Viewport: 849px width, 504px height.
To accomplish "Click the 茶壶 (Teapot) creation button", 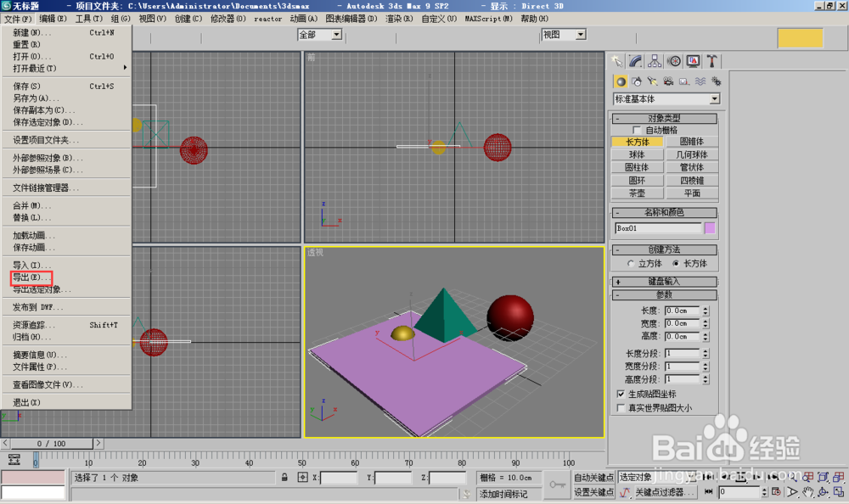I will (x=638, y=193).
